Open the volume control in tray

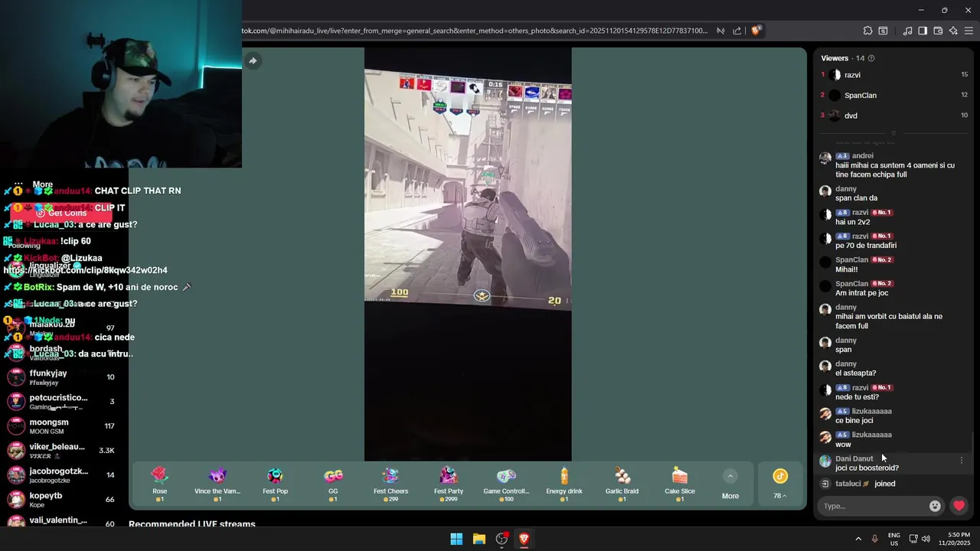(x=926, y=539)
